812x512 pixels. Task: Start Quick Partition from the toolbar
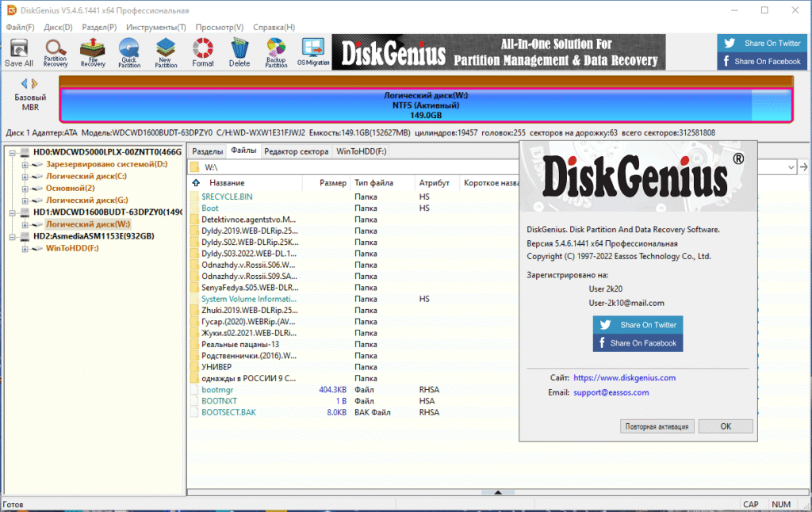(x=129, y=52)
